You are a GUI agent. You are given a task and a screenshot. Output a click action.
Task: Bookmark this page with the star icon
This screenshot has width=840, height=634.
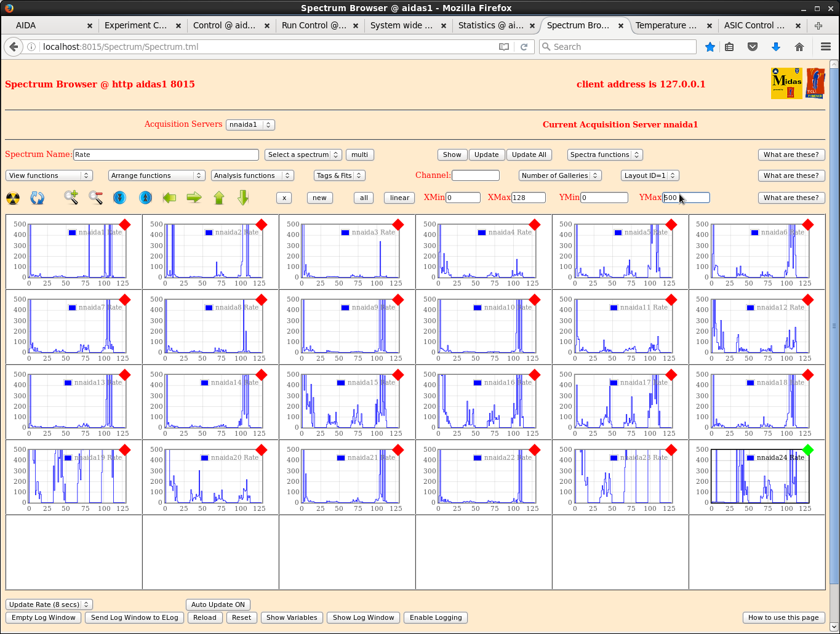710,47
